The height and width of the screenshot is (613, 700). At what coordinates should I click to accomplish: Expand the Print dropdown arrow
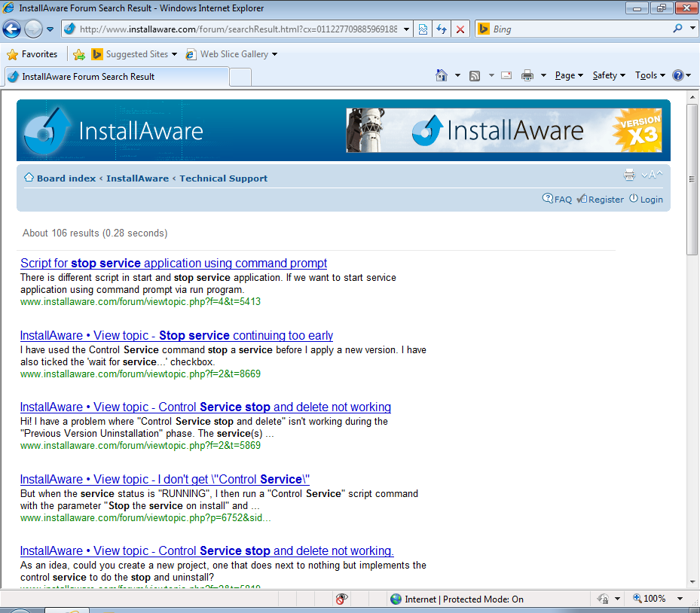point(543,75)
